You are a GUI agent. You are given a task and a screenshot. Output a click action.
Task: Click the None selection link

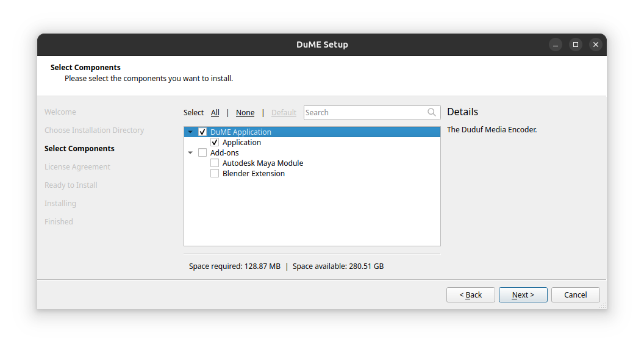tap(245, 112)
